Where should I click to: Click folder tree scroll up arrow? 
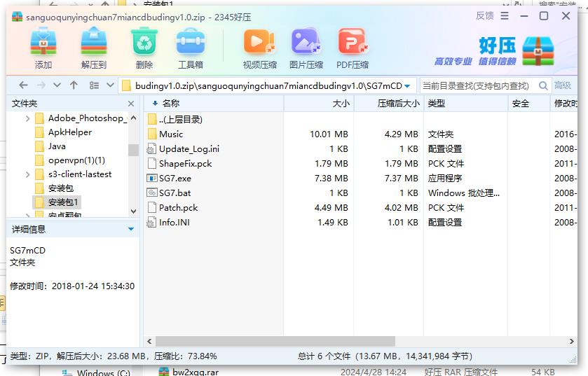pyautogui.click(x=133, y=118)
